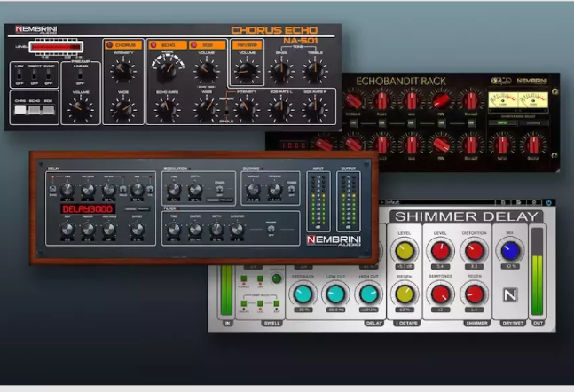The height and width of the screenshot is (392, 574).
Task: Click the white CHRS pushbutton
Action: pyautogui.click(x=20, y=109)
